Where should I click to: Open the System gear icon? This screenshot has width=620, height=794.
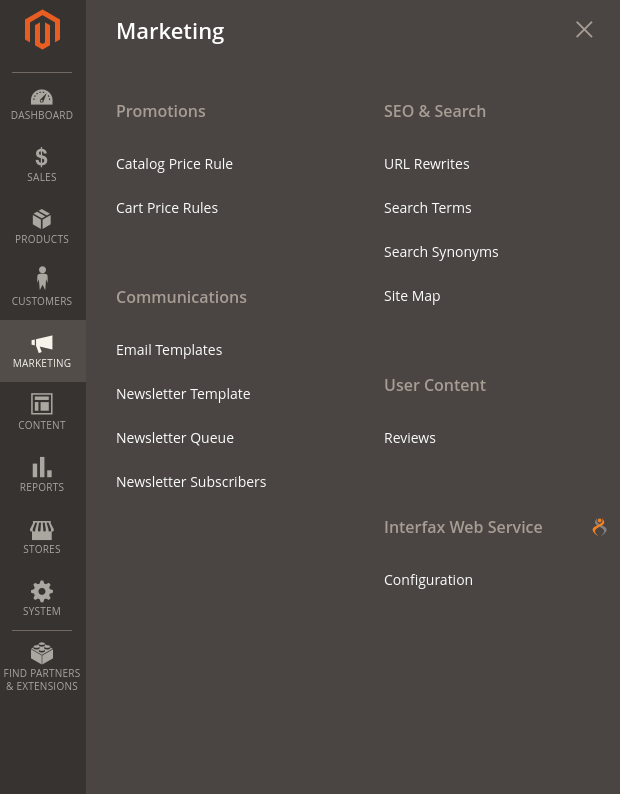[x=42, y=591]
